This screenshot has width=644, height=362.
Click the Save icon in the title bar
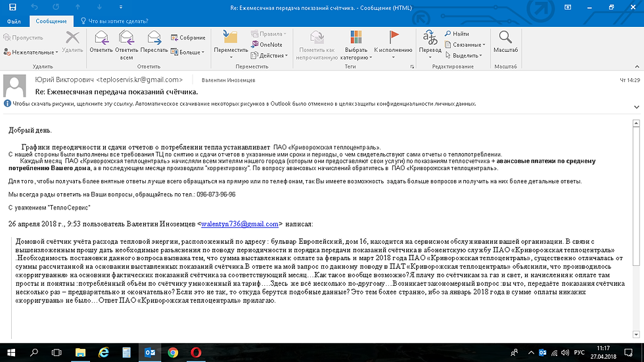click(x=12, y=7)
